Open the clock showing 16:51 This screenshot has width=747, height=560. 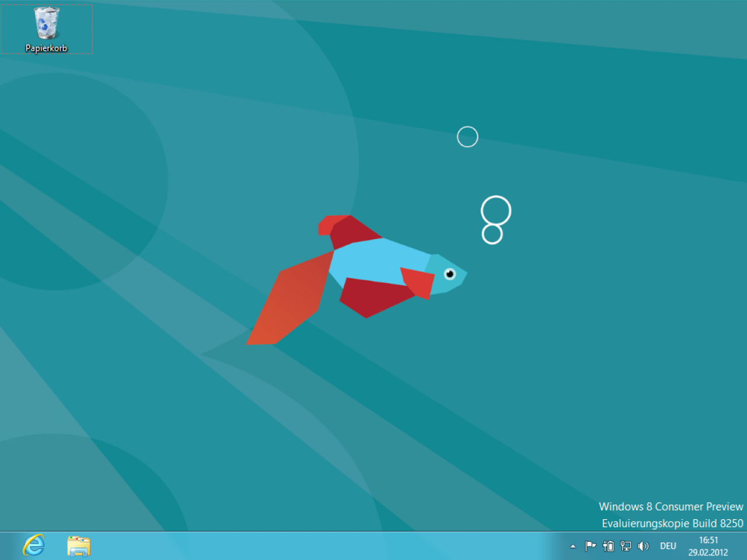coord(708,540)
